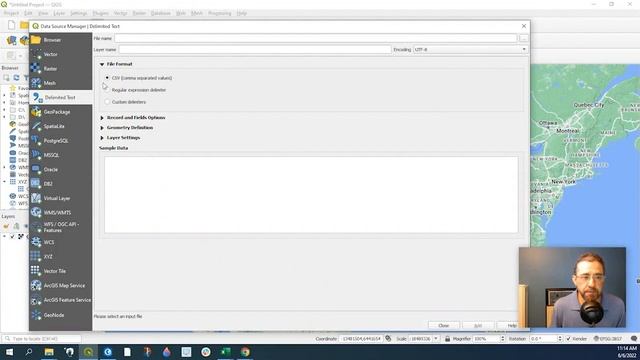Open File Explorer from taskbar

pos(49,352)
